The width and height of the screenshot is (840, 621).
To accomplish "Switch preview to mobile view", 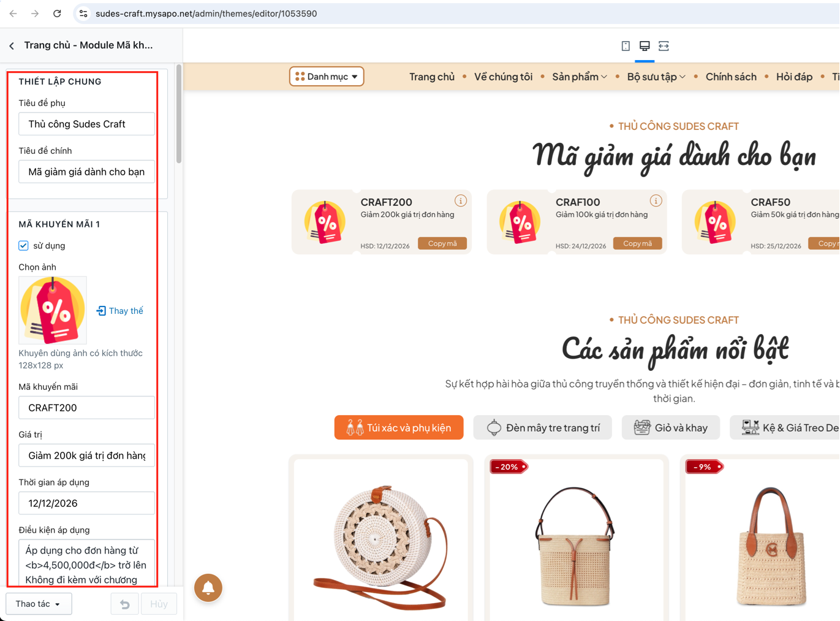I will pyautogui.click(x=626, y=46).
